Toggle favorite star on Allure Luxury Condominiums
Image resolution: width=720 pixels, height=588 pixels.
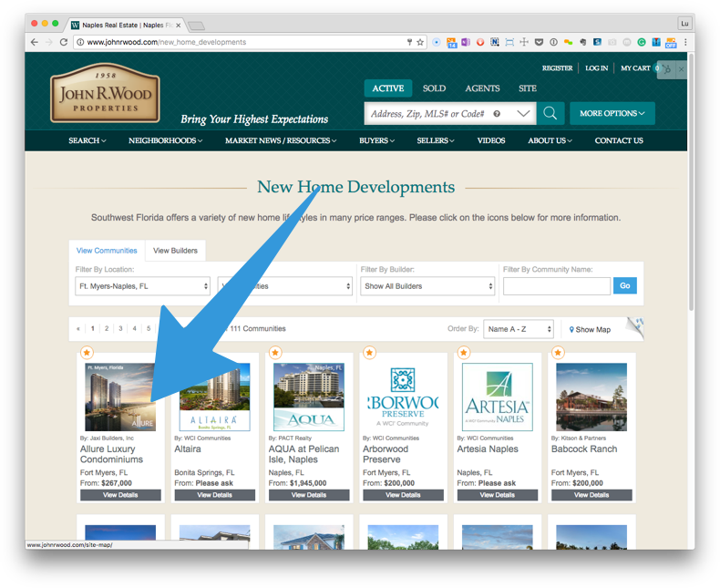click(87, 352)
